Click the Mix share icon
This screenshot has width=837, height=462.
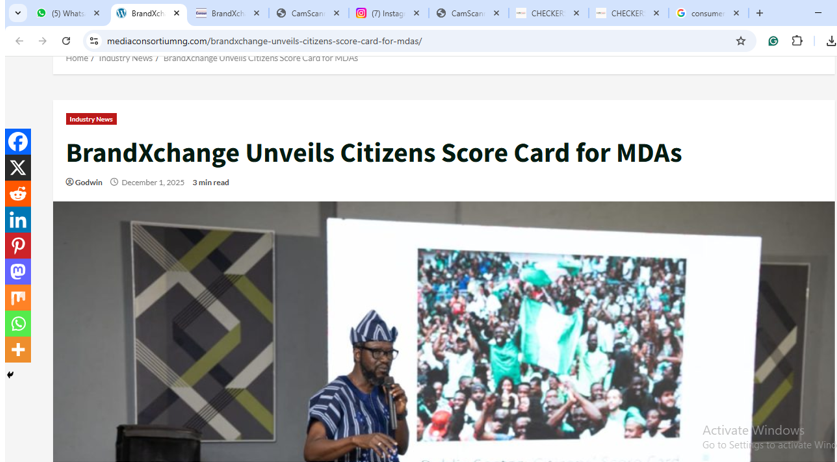pyautogui.click(x=18, y=297)
